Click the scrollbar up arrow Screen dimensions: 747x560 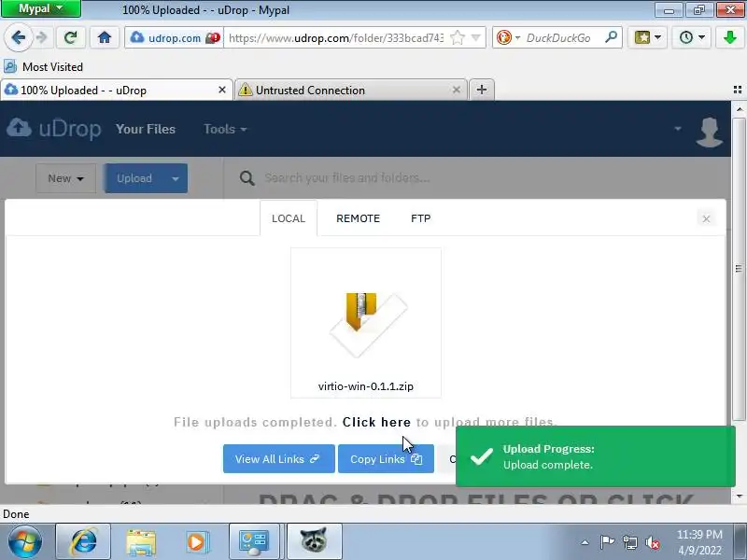(x=739, y=109)
